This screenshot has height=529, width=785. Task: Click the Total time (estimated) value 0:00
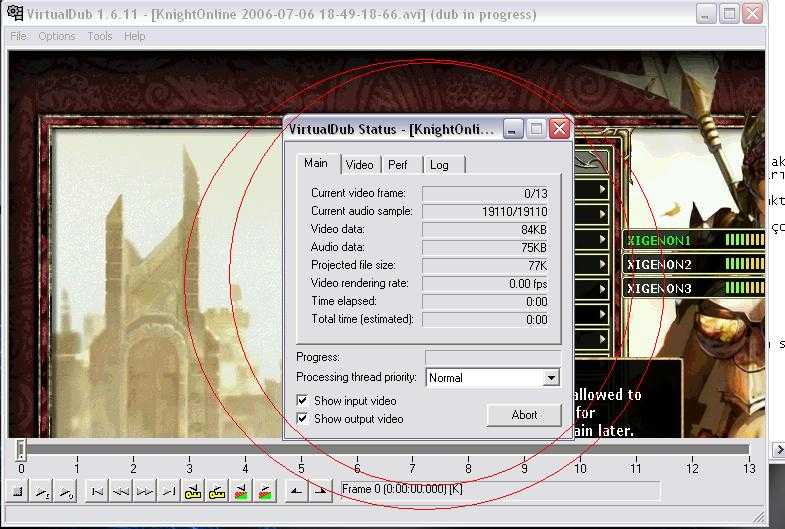pos(486,319)
